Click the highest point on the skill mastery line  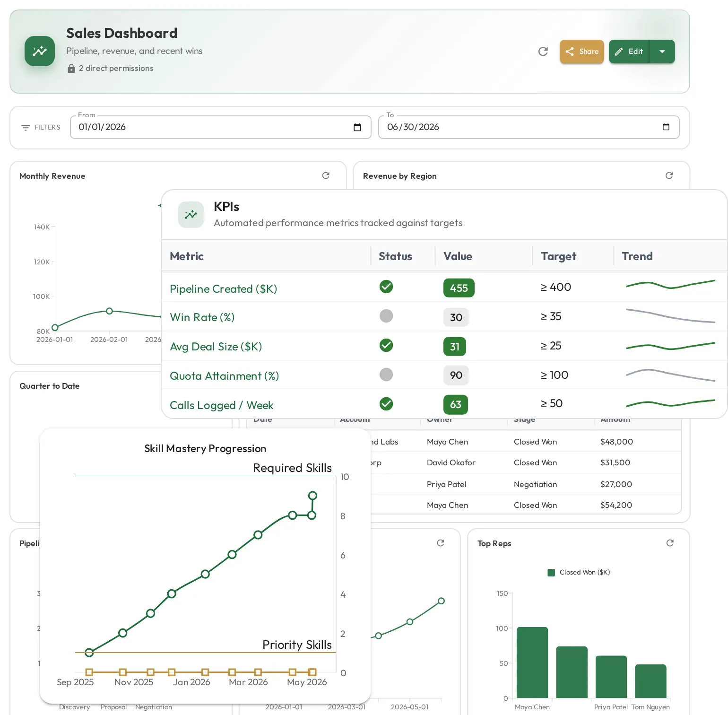tap(312, 496)
